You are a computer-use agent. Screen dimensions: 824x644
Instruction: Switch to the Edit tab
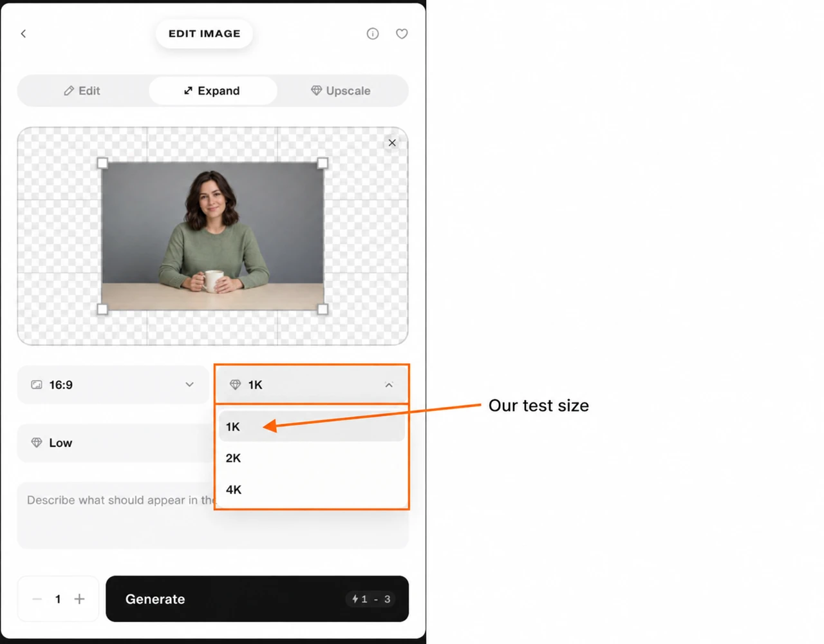(x=82, y=91)
